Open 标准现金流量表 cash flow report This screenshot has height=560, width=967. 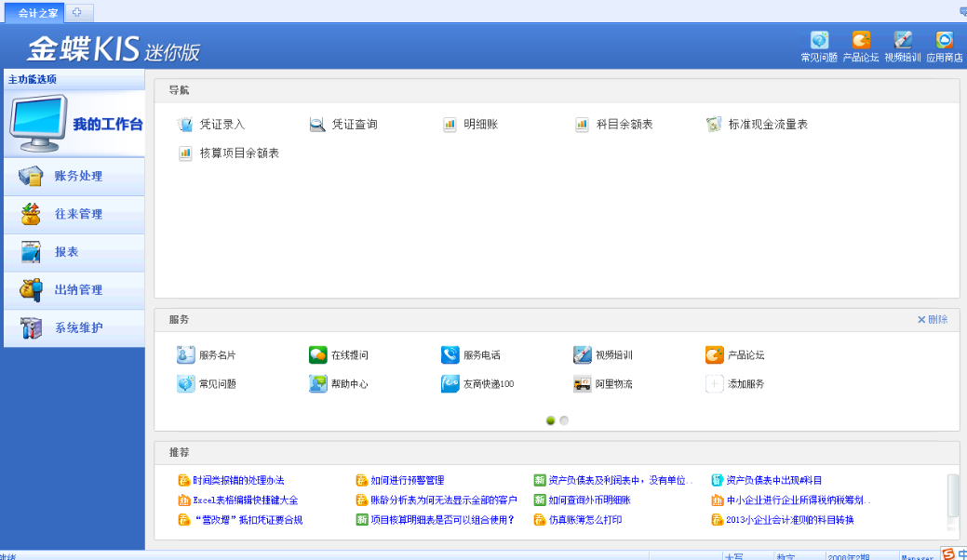tap(714, 125)
